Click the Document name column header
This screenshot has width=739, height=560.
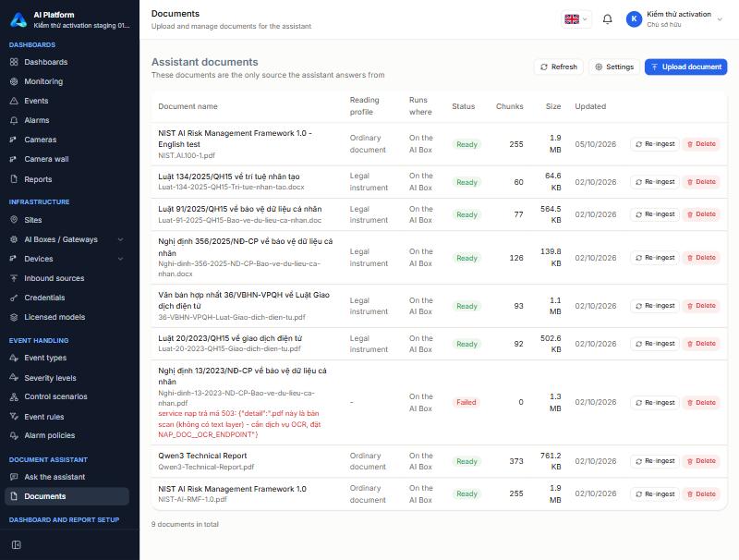pyautogui.click(x=188, y=106)
